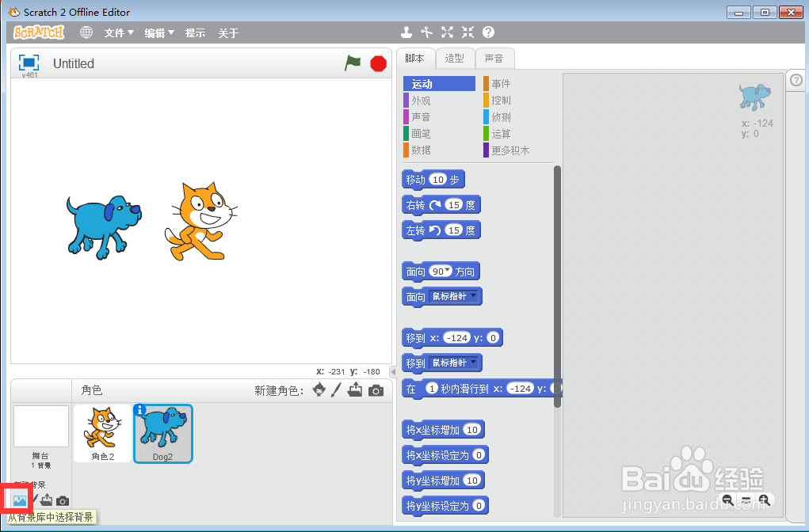Click the orange cat on the stage
The width and height of the screenshot is (809, 532).
200,221
